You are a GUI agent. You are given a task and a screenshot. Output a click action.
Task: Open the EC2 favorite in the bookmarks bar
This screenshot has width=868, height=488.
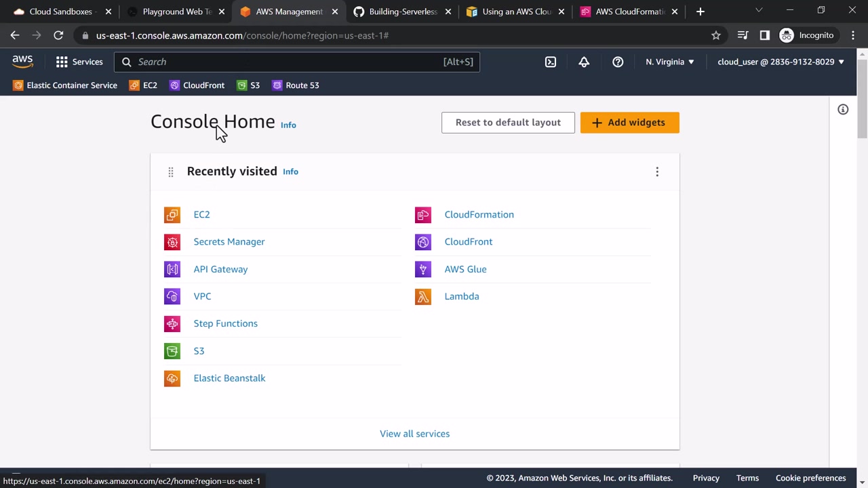pyautogui.click(x=143, y=85)
